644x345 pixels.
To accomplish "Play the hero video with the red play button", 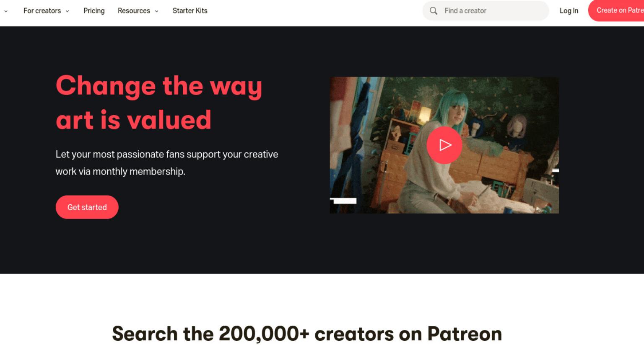I will click(444, 145).
